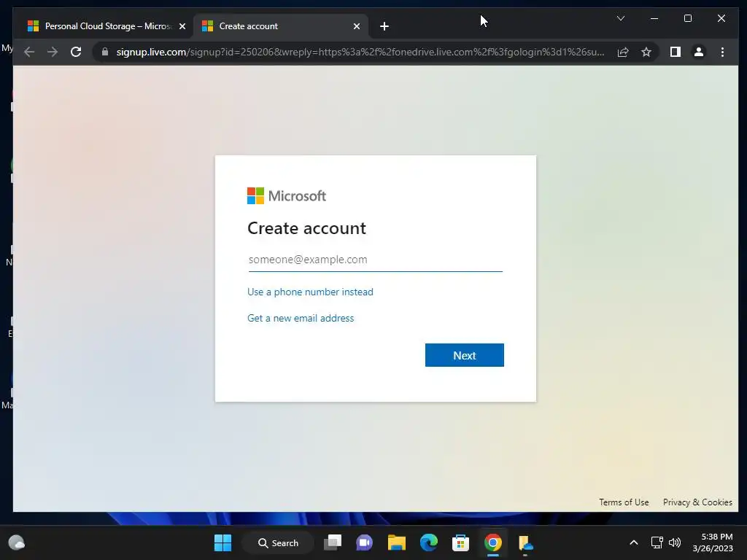Open the Windows Start menu

[x=222, y=542]
